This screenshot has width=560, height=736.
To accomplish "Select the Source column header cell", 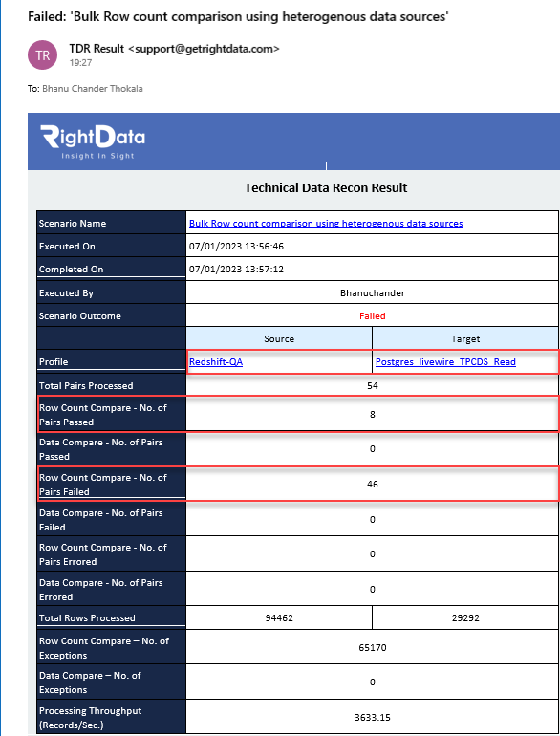I will click(279, 339).
